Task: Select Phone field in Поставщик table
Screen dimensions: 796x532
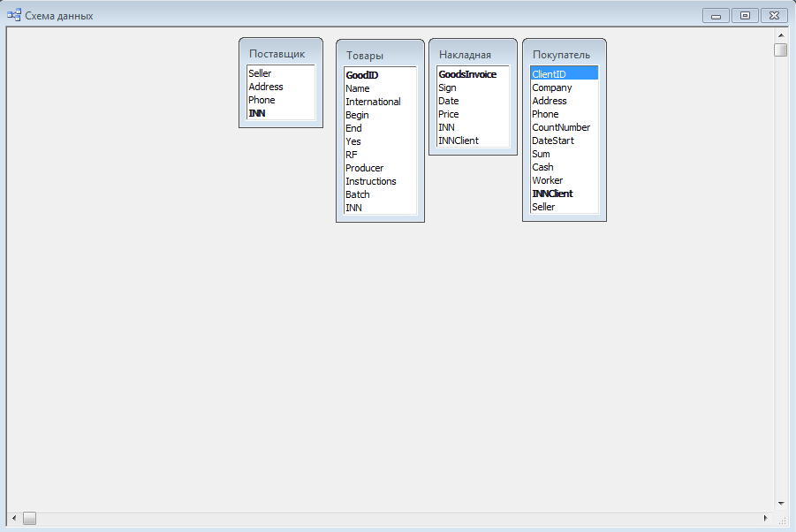Action: pyautogui.click(x=281, y=100)
